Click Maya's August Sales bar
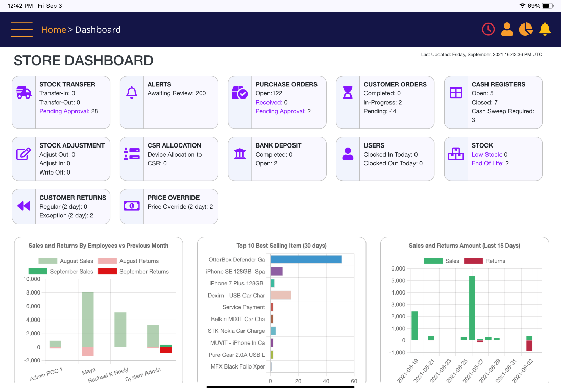561x392 pixels. (88, 320)
